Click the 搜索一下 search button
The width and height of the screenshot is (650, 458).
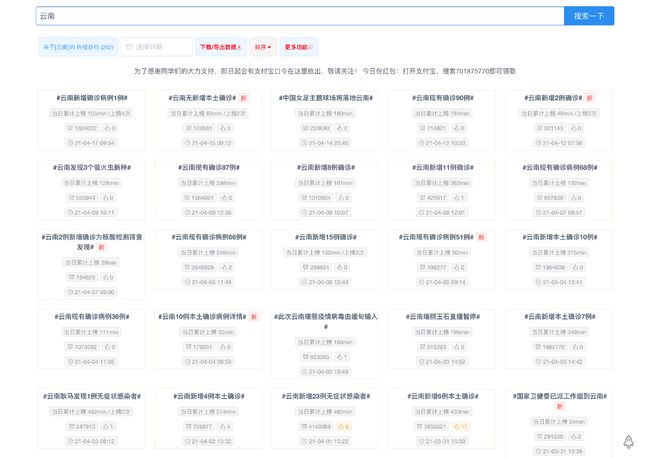tap(589, 16)
